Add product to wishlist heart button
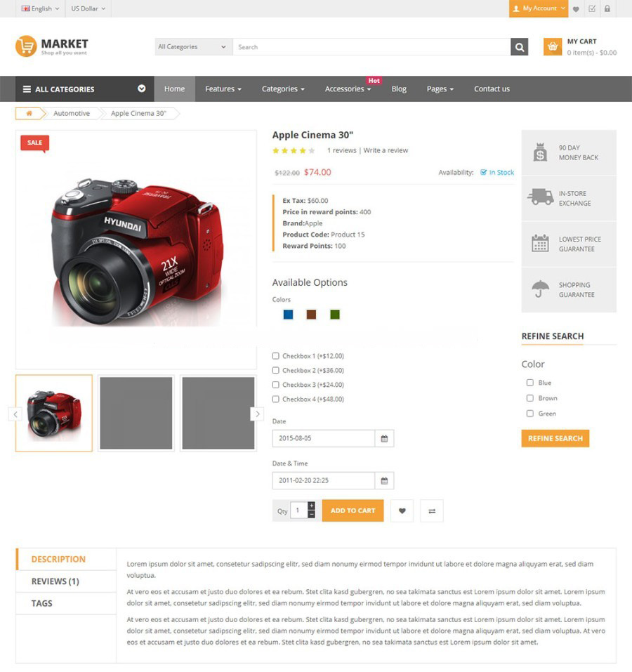Image resolution: width=632 pixels, height=672 pixels. pyautogui.click(x=402, y=511)
